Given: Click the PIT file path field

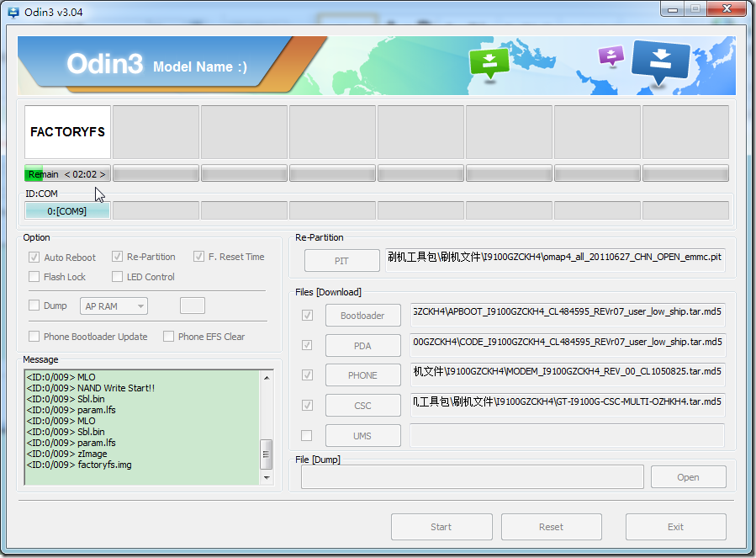Looking at the screenshot, I should coord(555,260).
